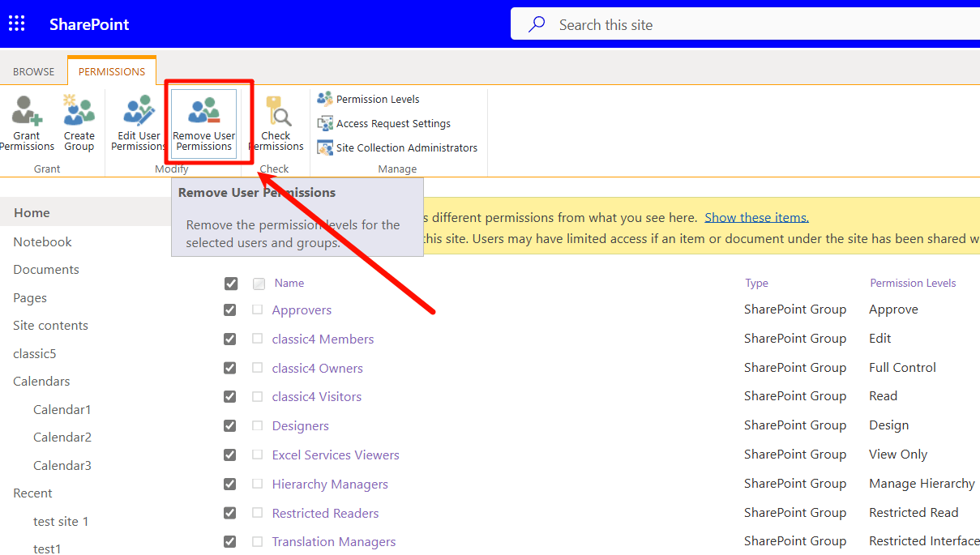The height and width of the screenshot is (555, 980).
Task: Uncheck the checked box for classic4 Members
Action: 230,339
